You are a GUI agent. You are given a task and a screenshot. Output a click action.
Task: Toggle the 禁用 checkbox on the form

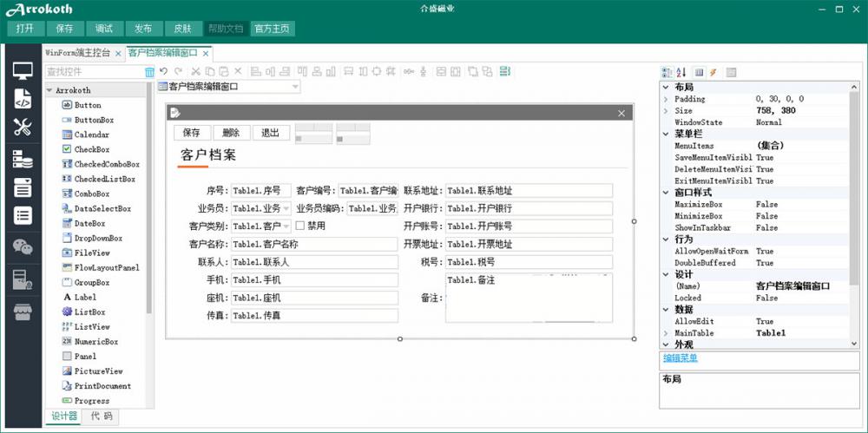[300, 226]
